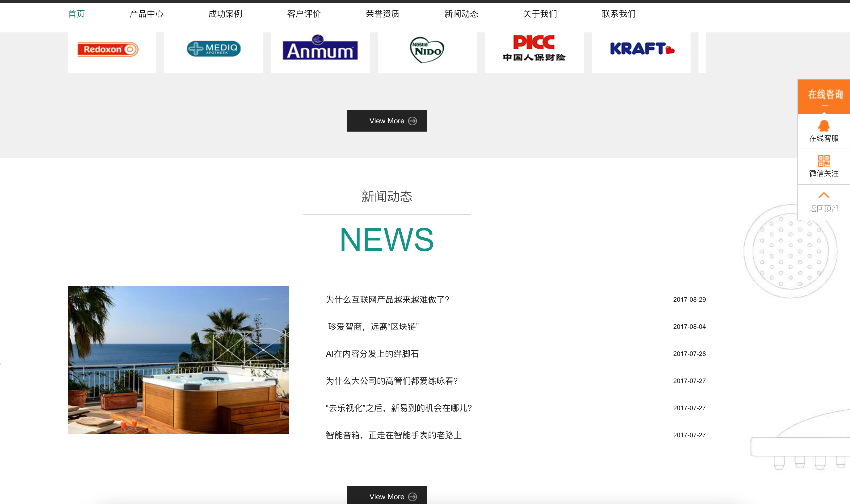The image size is (850, 504).
Task: Open the 荣誉资质 menu item
Action: click(x=383, y=14)
